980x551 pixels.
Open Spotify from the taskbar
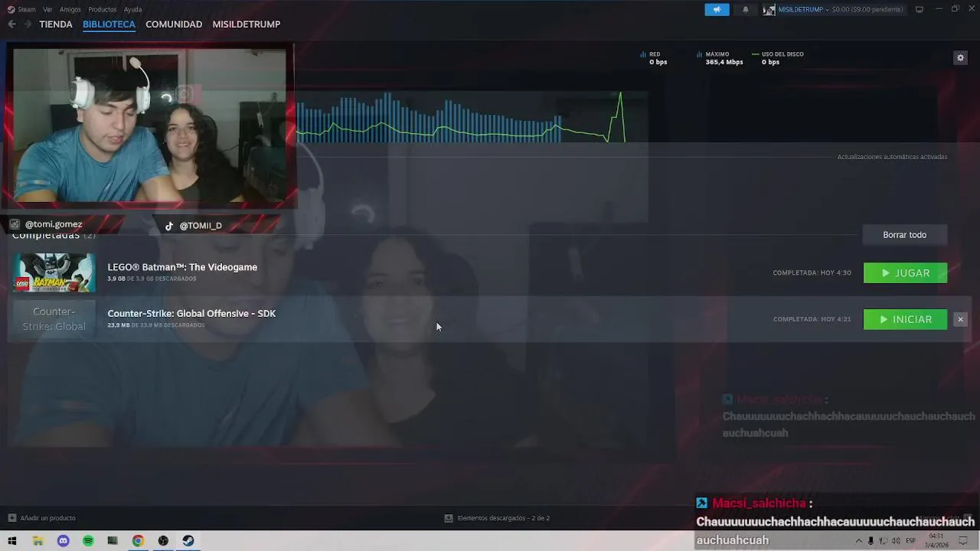pos(88,541)
